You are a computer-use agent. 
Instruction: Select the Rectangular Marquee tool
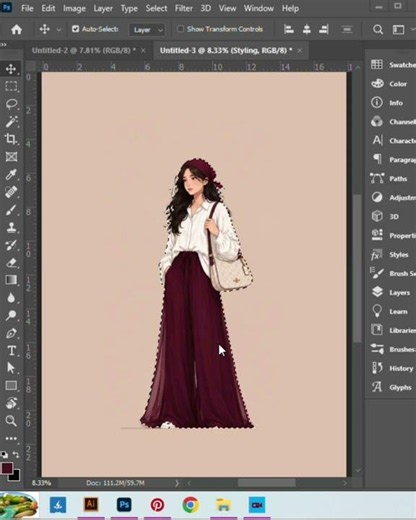[11, 86]
